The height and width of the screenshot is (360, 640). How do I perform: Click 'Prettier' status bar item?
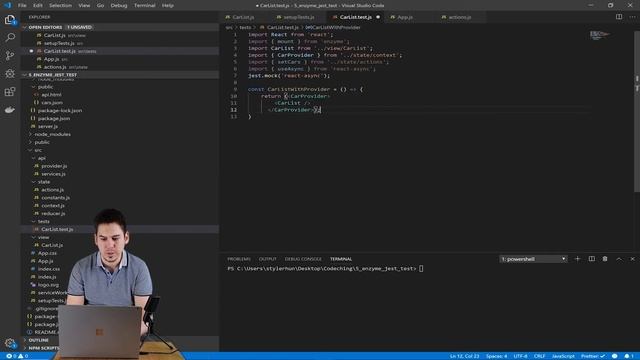point(593,356)
